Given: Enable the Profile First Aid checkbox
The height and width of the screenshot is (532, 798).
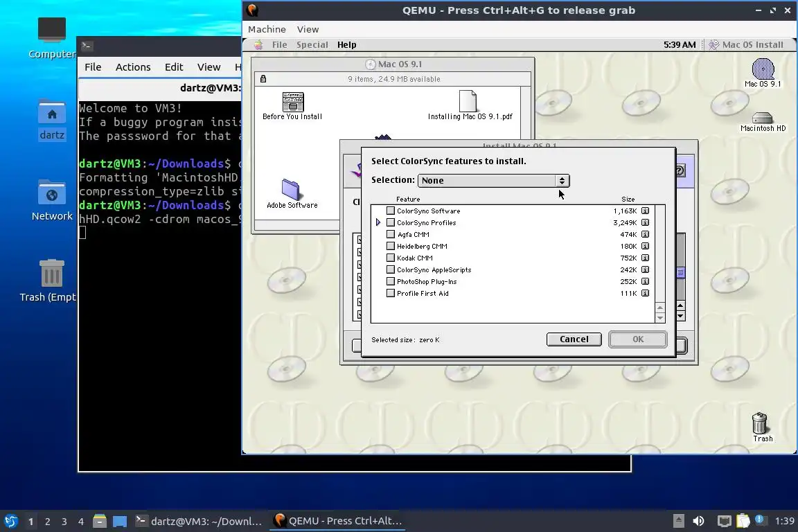Looking at the screenshot, I should 391,293.
